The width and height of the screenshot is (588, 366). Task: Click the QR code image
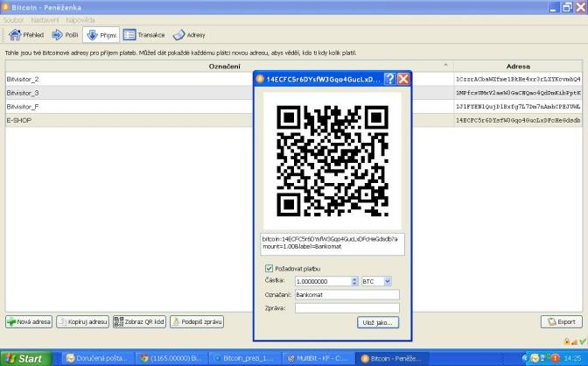click(332, 161)
